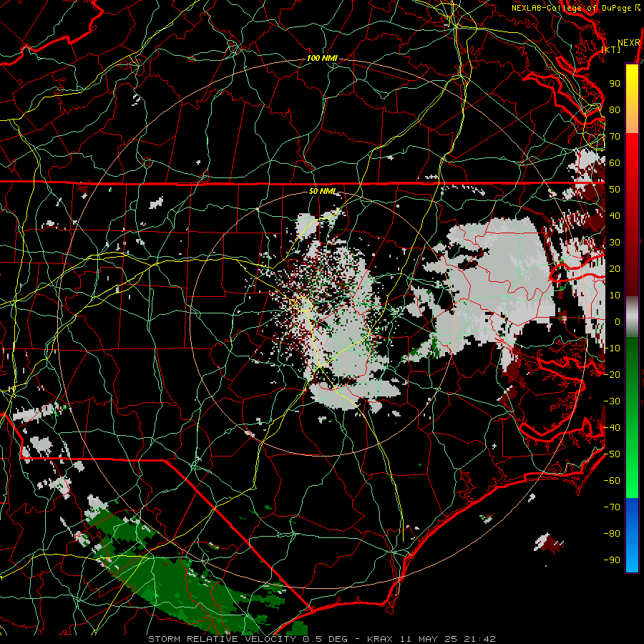Select the -70 value on velocity scale
This screenshot has width=644, height=644.
pyautogui.click(x=612, y=507)
